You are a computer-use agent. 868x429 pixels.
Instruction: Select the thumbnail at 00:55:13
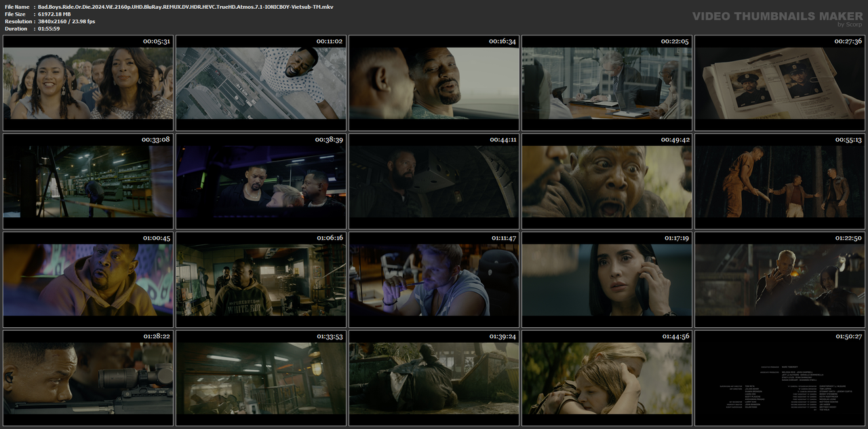pos(780,181)
